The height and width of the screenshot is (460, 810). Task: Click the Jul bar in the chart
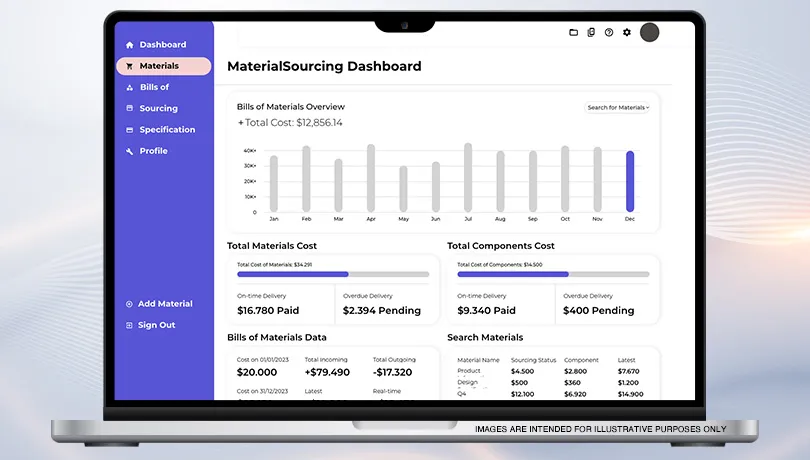pos(467,177)
